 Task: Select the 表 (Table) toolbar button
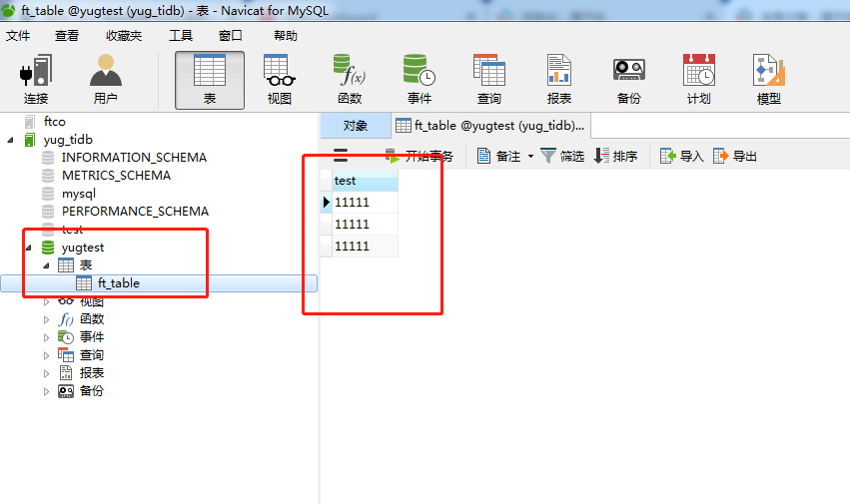point(210,80)
